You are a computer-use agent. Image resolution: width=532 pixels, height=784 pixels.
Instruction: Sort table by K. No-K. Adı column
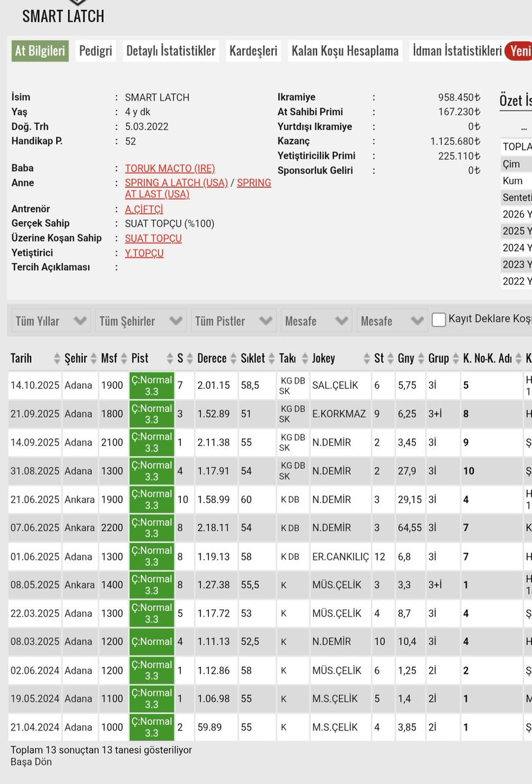point(492,358)
